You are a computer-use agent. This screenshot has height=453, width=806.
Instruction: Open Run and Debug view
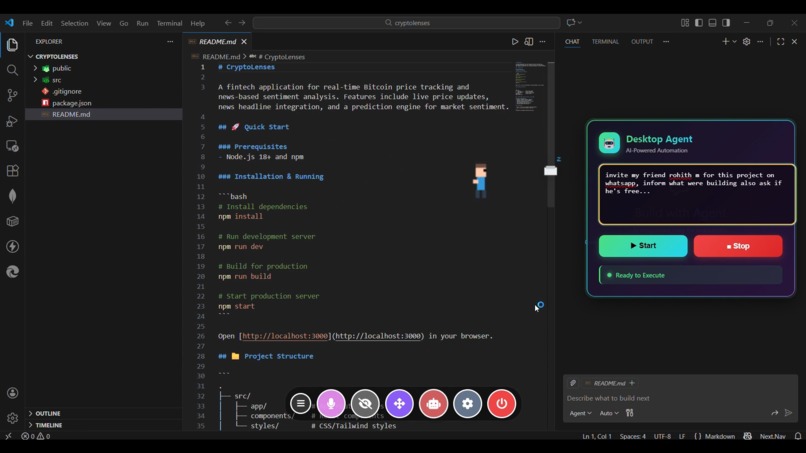click(x=12, y=121)
